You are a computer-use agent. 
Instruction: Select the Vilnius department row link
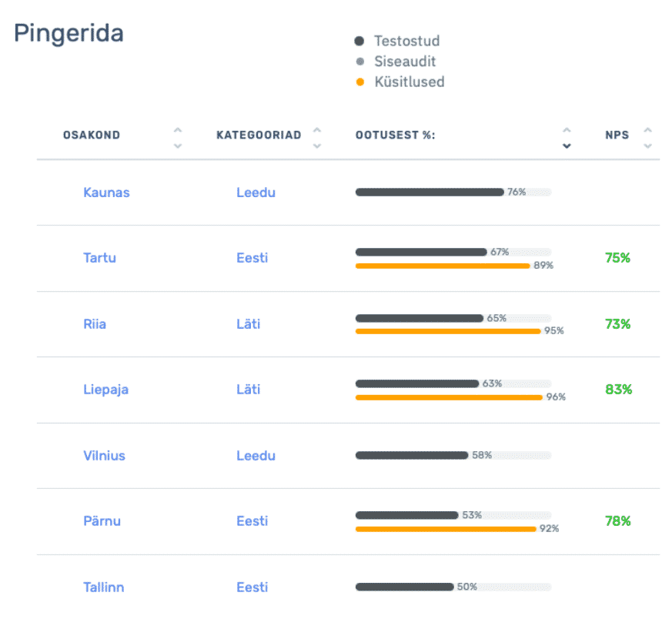(104, 456)
